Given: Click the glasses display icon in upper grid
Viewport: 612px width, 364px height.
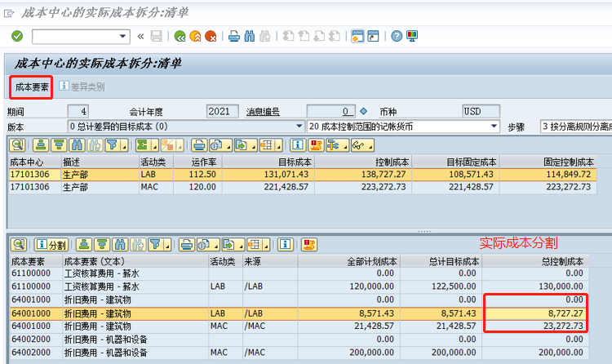Looking at the screenshot, I should click(x=362, y=145).
